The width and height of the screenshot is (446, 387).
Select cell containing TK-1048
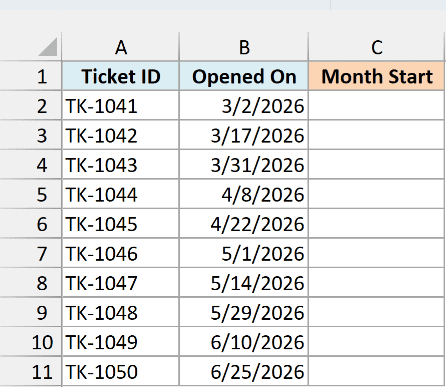pos(121,312)
